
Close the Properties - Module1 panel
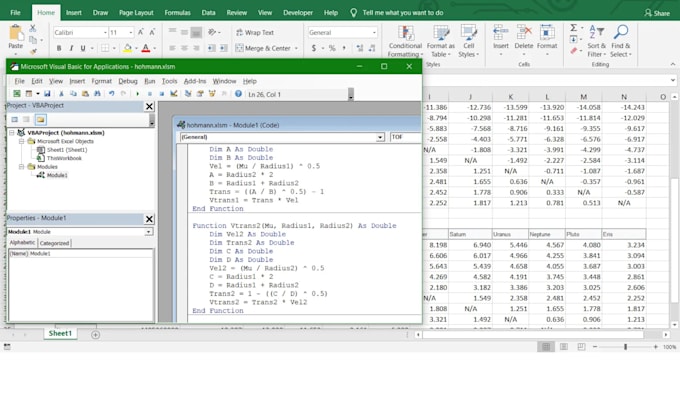point(149,219)
